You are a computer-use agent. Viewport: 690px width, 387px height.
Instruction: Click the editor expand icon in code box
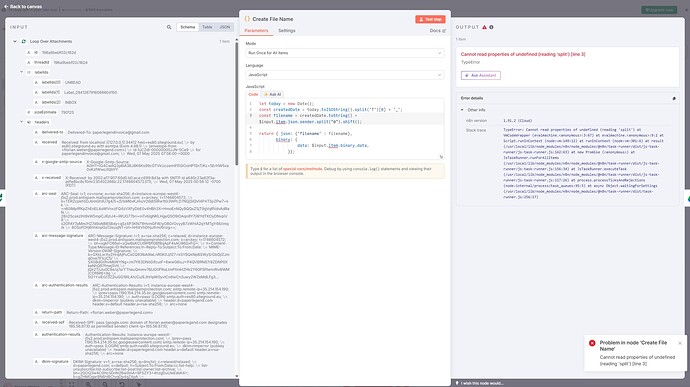click(441, 157)
